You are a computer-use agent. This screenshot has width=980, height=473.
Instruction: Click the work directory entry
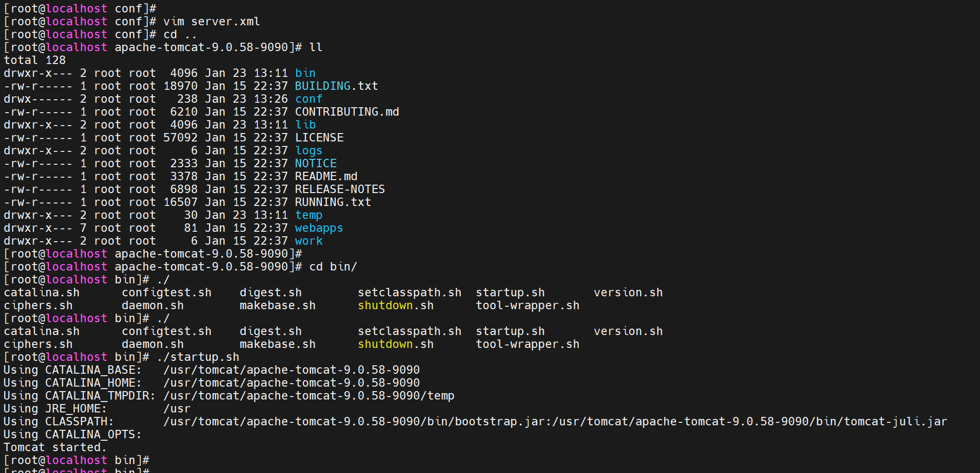[x=308, y=241]
